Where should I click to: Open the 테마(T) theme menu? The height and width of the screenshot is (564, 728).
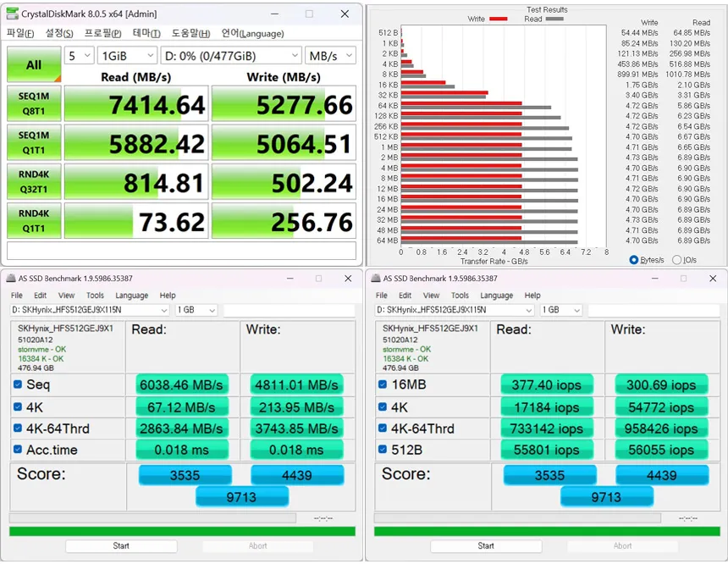pos(147,34)
